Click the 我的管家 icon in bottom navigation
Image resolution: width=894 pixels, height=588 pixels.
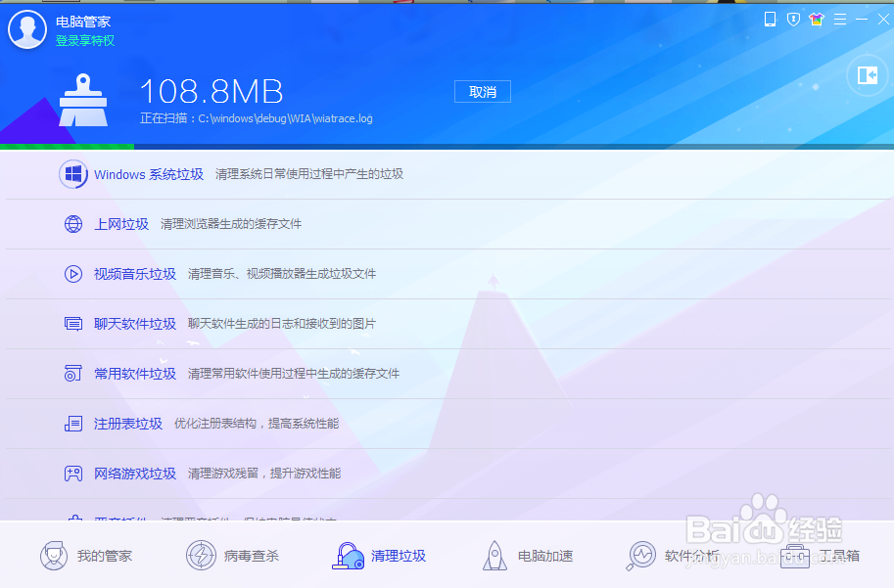click(56, 555)
